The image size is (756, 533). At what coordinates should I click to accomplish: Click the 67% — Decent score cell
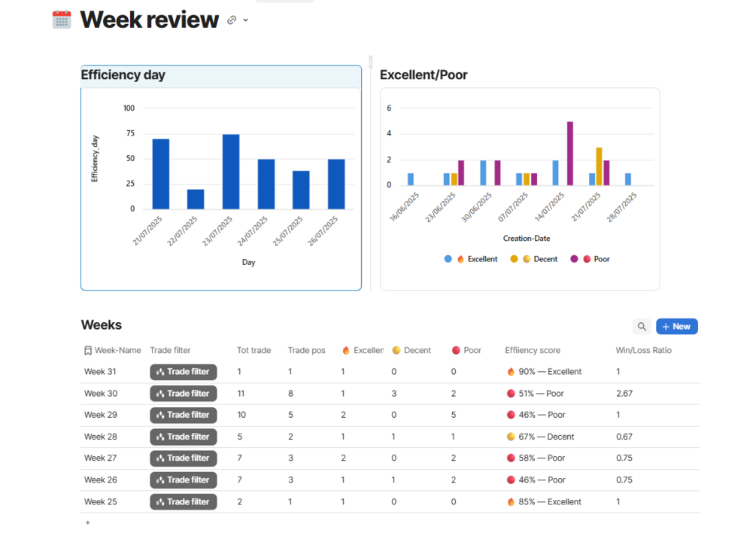point(540,437)
